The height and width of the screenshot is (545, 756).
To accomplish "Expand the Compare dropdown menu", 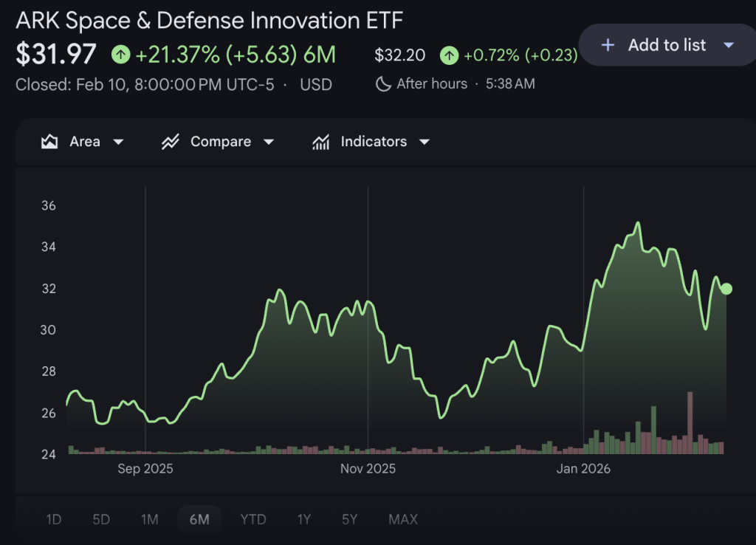I will click(269, 141).
